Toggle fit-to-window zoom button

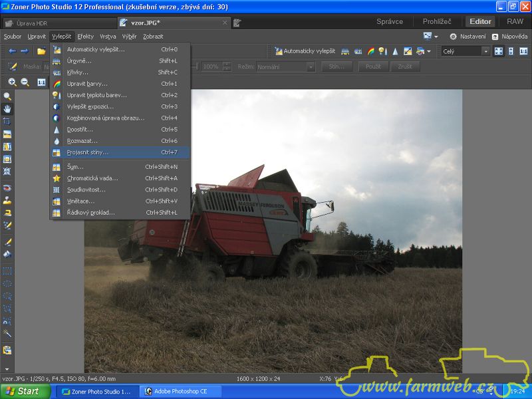pos(499,51)
